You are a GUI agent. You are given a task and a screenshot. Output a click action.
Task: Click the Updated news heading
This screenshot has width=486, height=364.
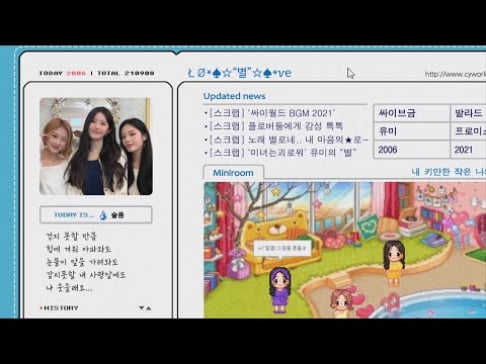(x=234, y=96)
